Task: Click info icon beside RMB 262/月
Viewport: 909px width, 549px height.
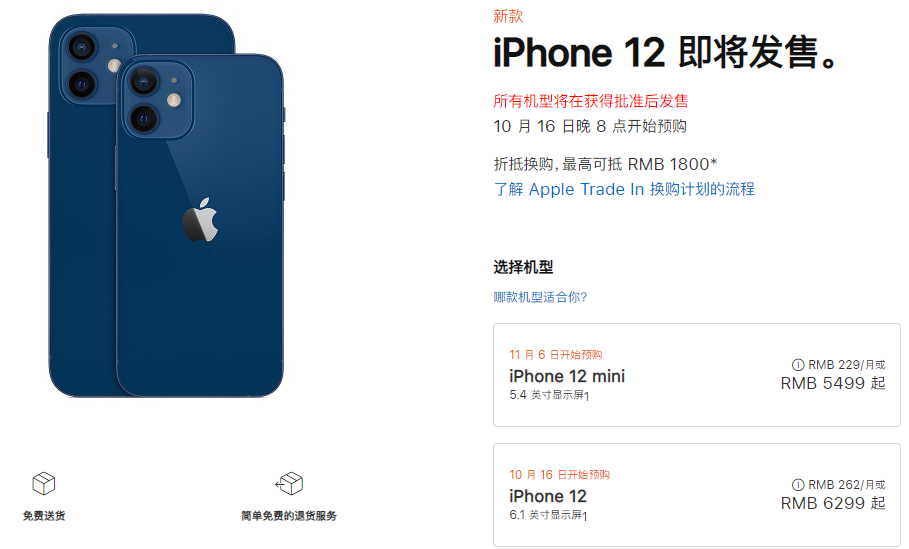Action: [x=798, y=485]
